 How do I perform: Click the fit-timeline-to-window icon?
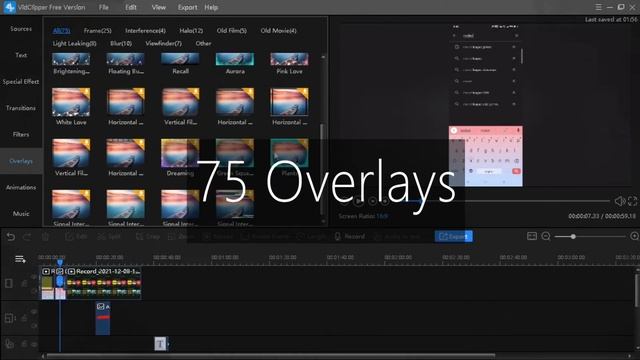(531, 236)
